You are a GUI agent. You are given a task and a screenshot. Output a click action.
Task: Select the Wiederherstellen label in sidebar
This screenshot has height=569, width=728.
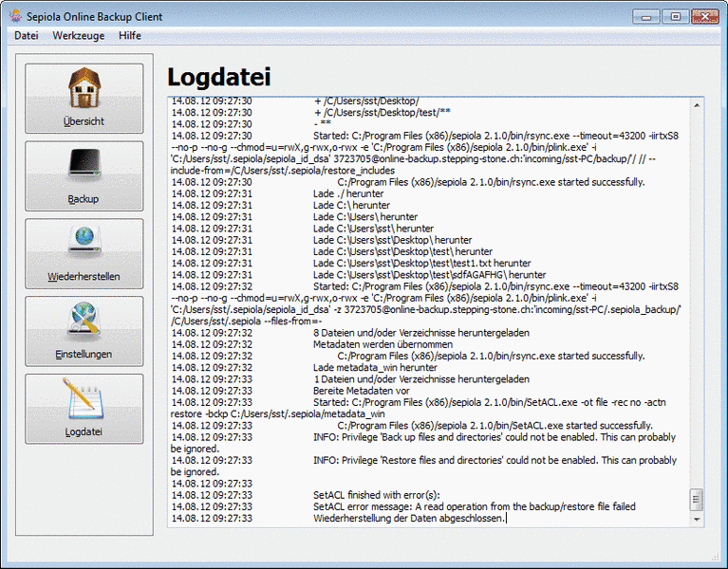84,276
